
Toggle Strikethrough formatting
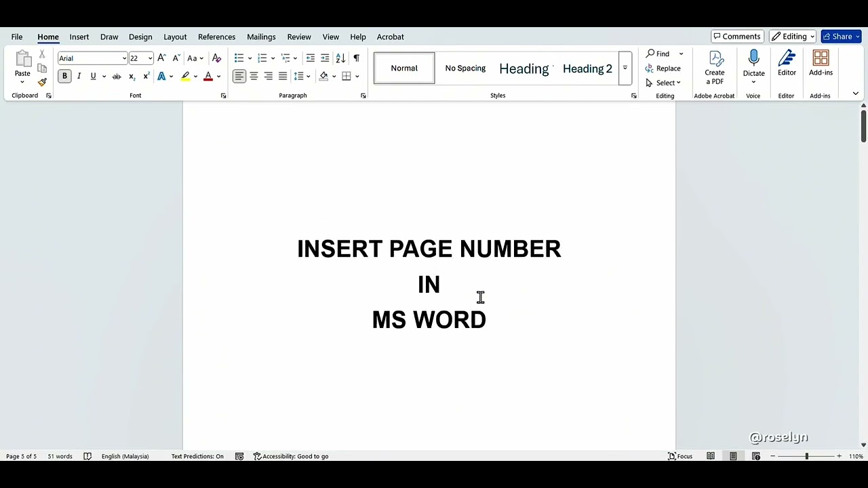(117, 77)
